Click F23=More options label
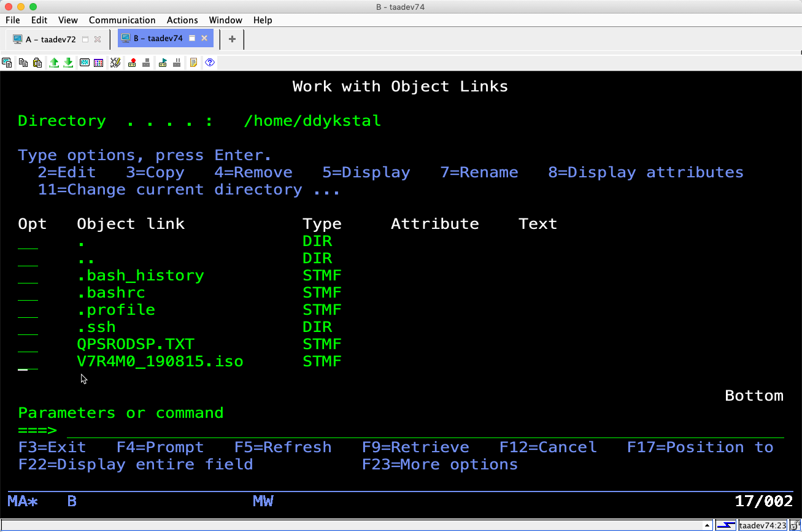 pyautogui.click(x=440, y=465)
